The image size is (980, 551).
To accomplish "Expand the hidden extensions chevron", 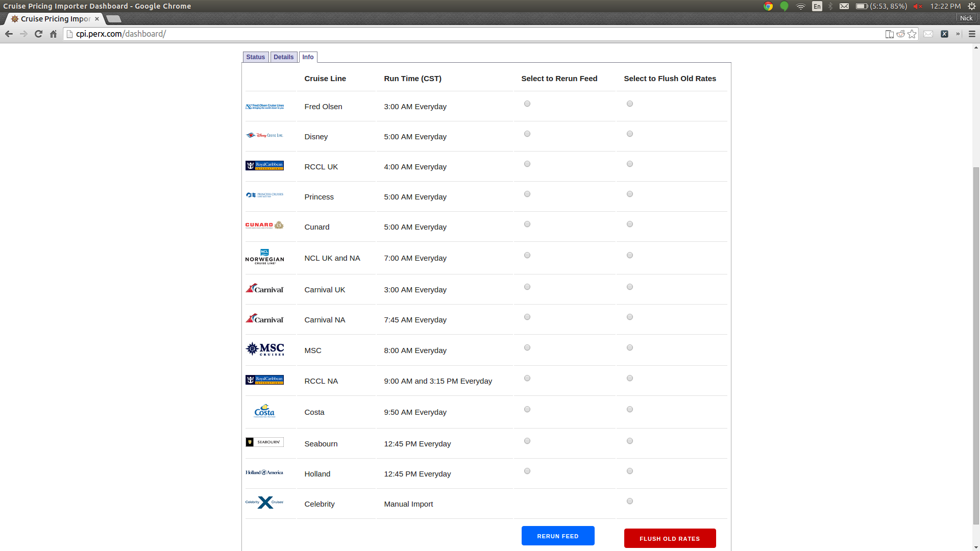I will click(958, 34).
